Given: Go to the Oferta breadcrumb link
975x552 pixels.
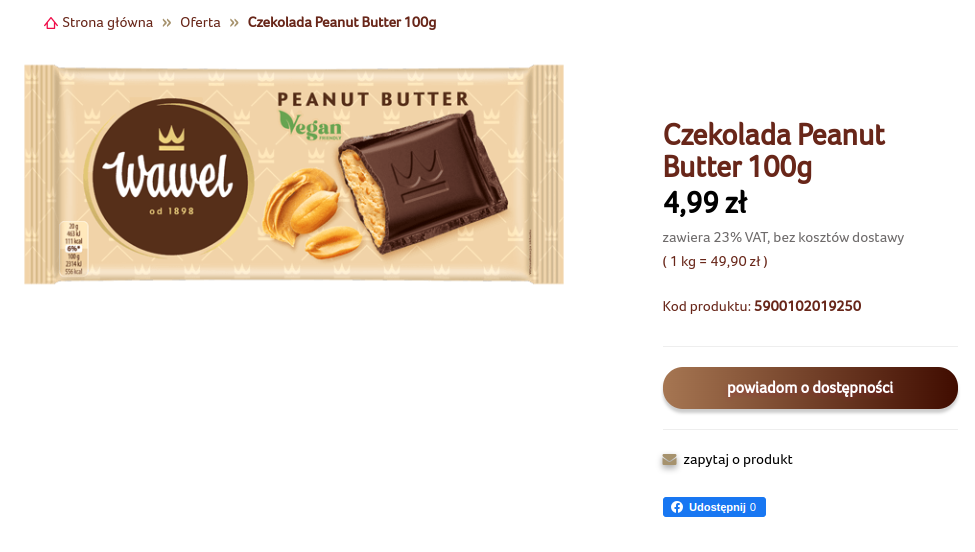Looking at the screenshot, I should [200, 22].
